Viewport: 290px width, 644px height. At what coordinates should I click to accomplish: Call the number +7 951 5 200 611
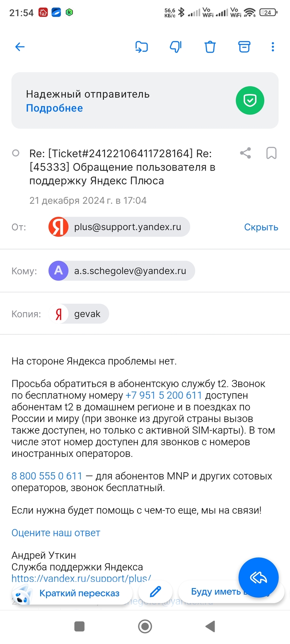164,395
